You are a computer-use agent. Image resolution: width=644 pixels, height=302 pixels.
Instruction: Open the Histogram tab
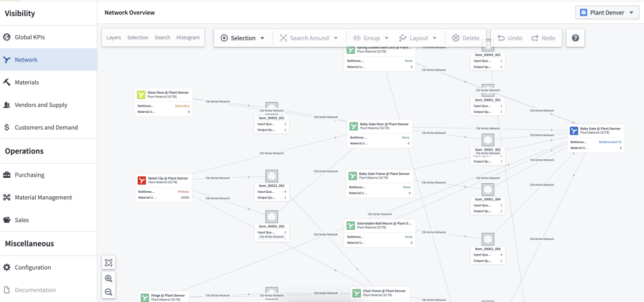point(188,38)
